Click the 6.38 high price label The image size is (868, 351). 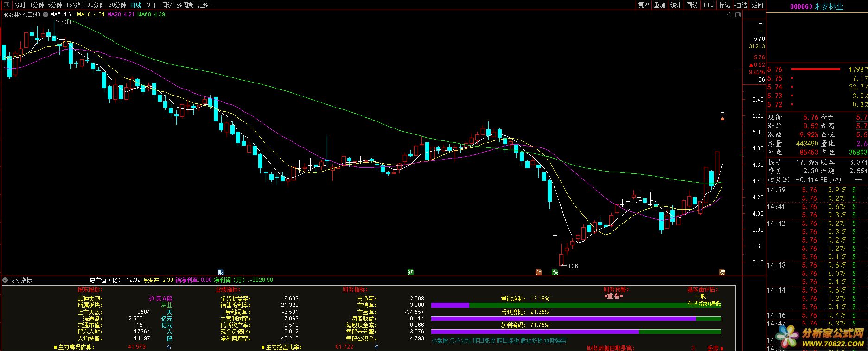66,22
